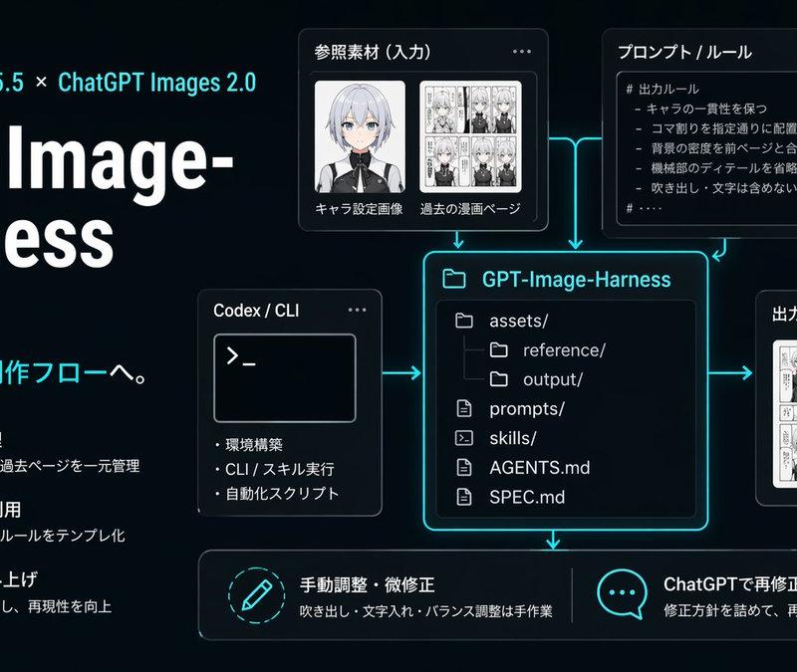
Task: Click the chat bubble icon beside ChatGPTで再修正
Action: click(x=622, y=594)
